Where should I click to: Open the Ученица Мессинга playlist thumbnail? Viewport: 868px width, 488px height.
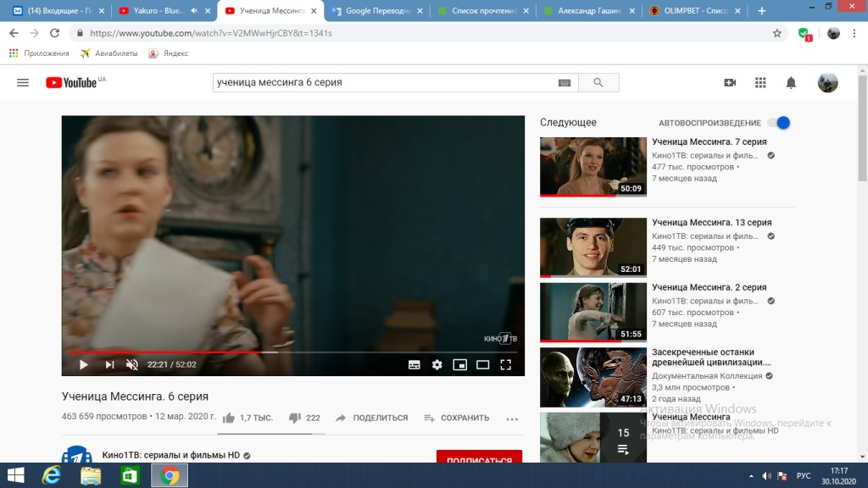pos(593,438)
